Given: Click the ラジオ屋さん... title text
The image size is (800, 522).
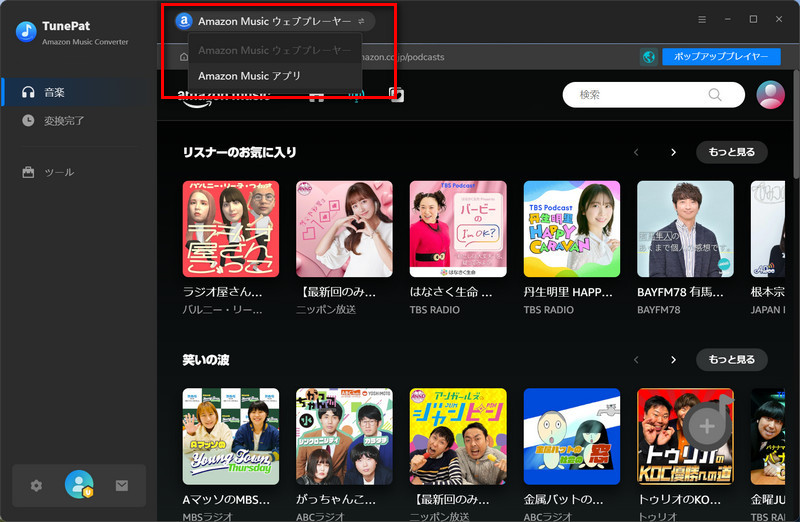Looking at the screenshot, I should pyautogui.click(x=222, y=292).
